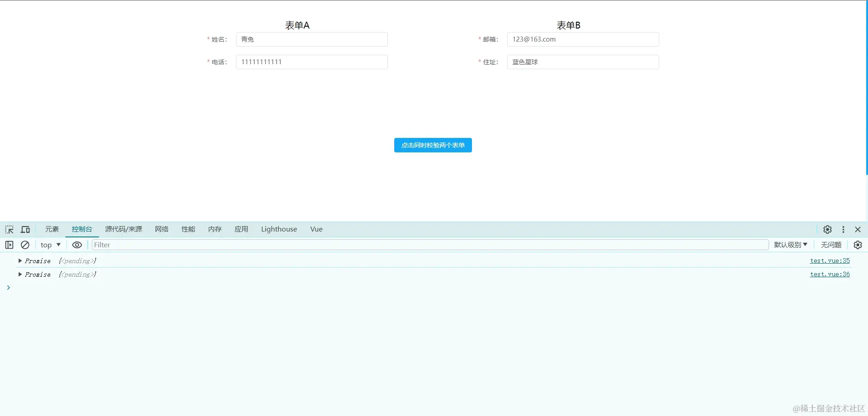Screen dimensions: 868x416
Task: Clear the console with the block icon
Action: [25, 245]
